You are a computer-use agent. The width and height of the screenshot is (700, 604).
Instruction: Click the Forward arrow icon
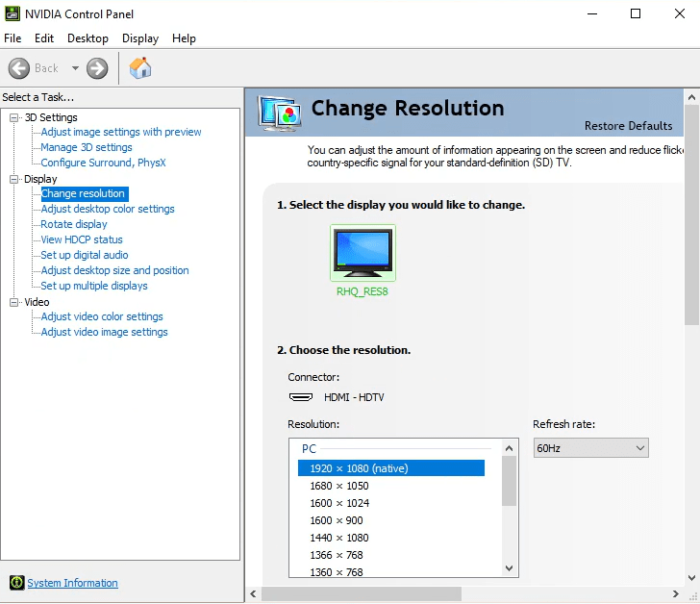[x=97, y=68]
